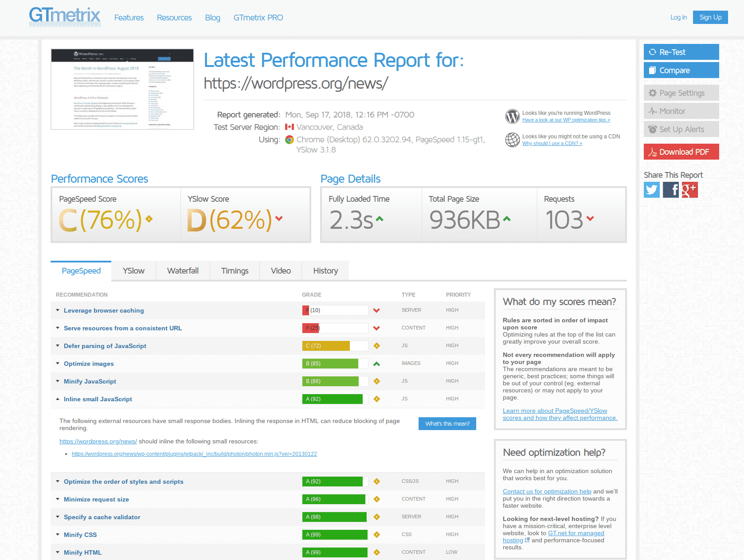This screenshot has height=560, width=744.
Task: Click diamond trend icon for Specify a cache validator
Action: click(376, 517)
